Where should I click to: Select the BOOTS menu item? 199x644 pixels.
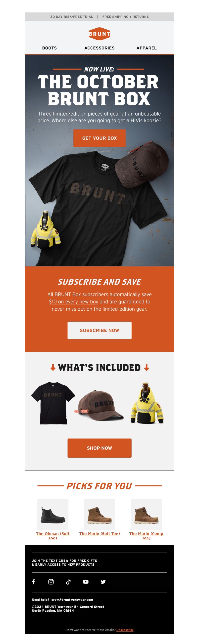50,48
